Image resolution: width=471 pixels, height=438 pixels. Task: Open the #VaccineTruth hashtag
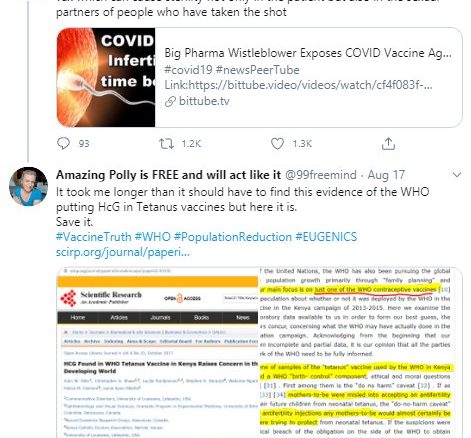tap(94, 237)
